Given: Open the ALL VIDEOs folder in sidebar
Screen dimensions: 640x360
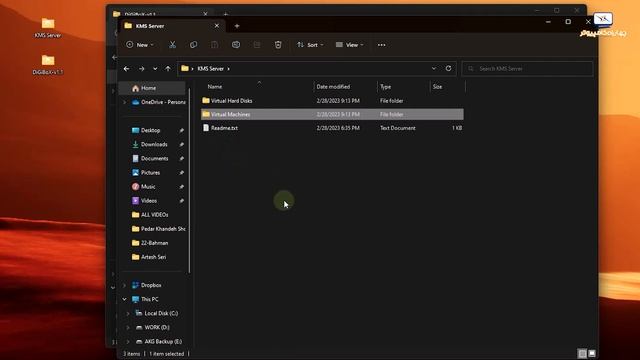Looking at the screenshot, I should pyautogui.click(x=150, y=215).
